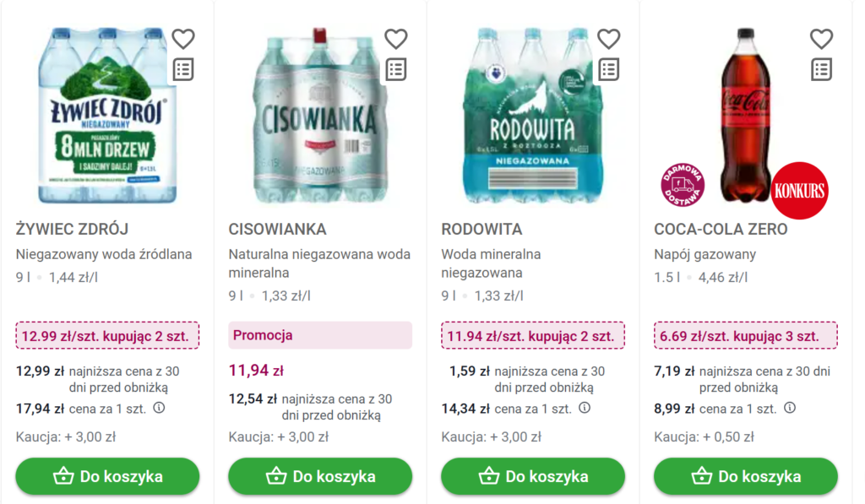Add Żywiec Zdrój to favorites with heart icon

click(183, 39)
